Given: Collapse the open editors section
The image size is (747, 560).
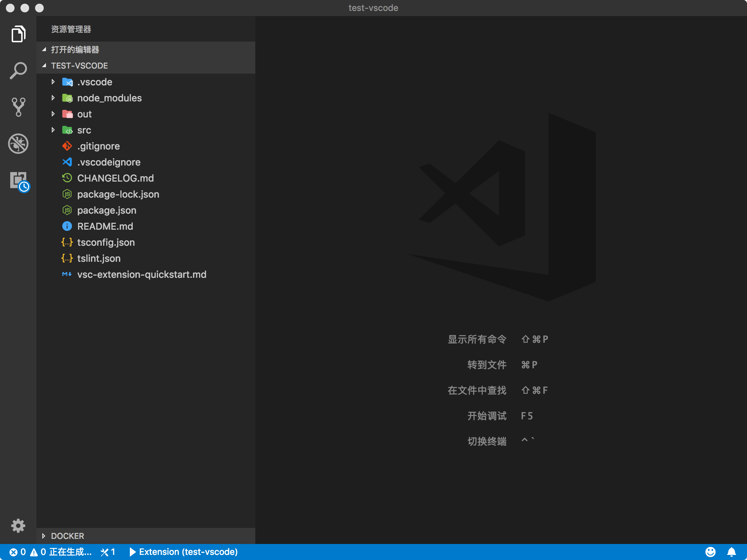Looking at the screenshot, I should point(75,50).
